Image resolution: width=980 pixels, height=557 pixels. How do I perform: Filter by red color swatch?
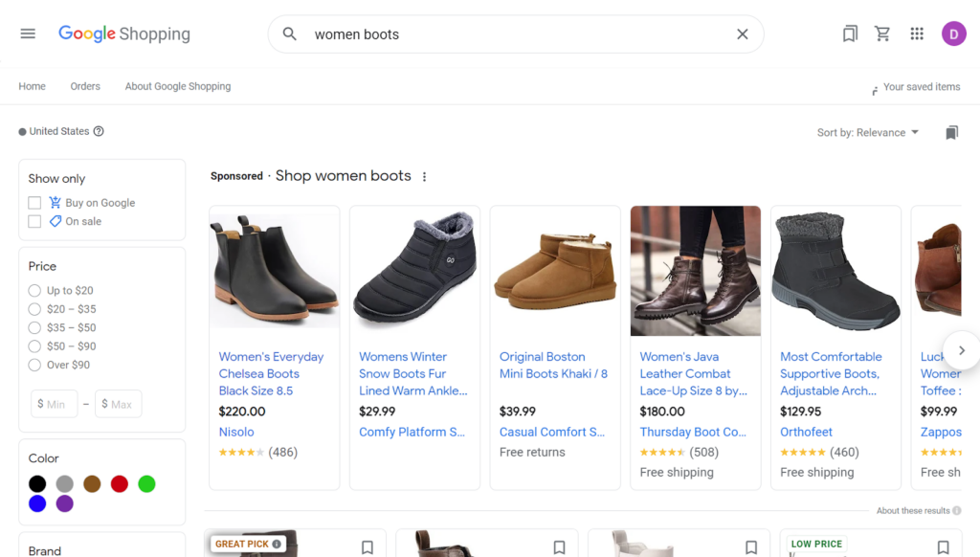[x=120, y=484]
